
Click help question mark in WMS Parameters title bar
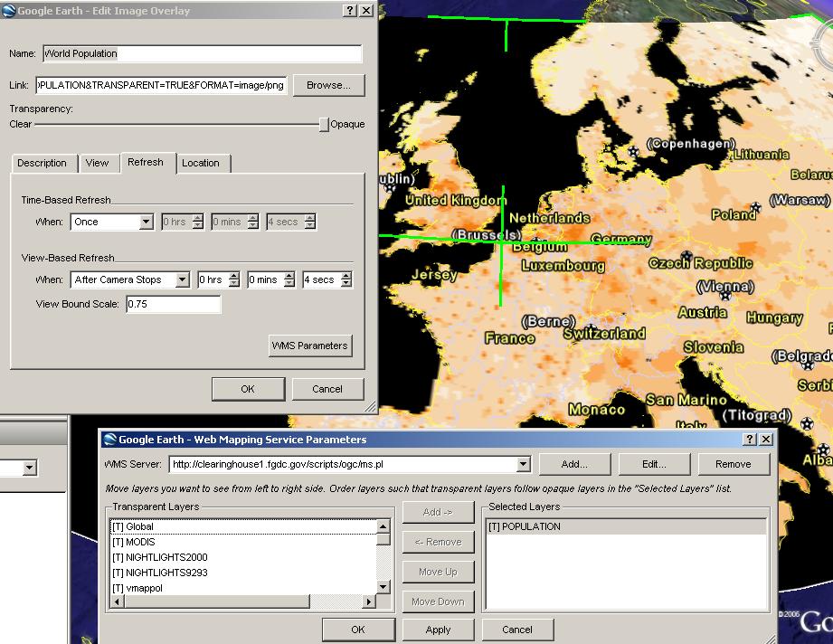point(750,440)
